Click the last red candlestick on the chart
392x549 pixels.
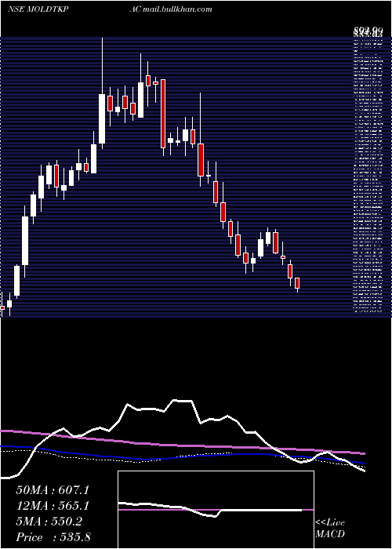point(297,283)
